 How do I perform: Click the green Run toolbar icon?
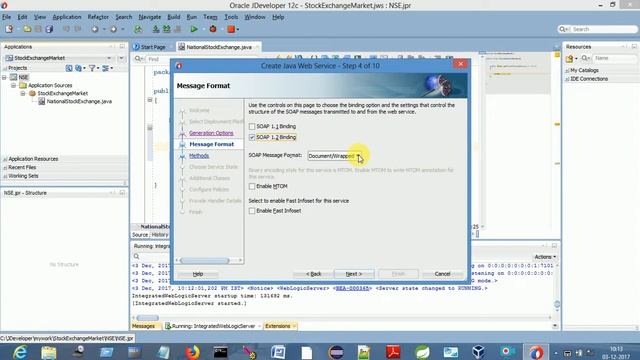194,29
